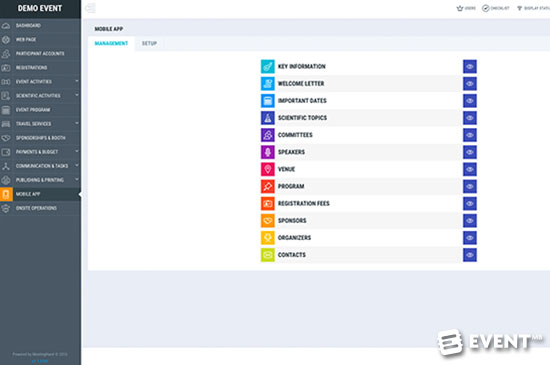550x365 pixels.
Task: Collapse the sidebar with the top toggle icon
Action: 90,8
